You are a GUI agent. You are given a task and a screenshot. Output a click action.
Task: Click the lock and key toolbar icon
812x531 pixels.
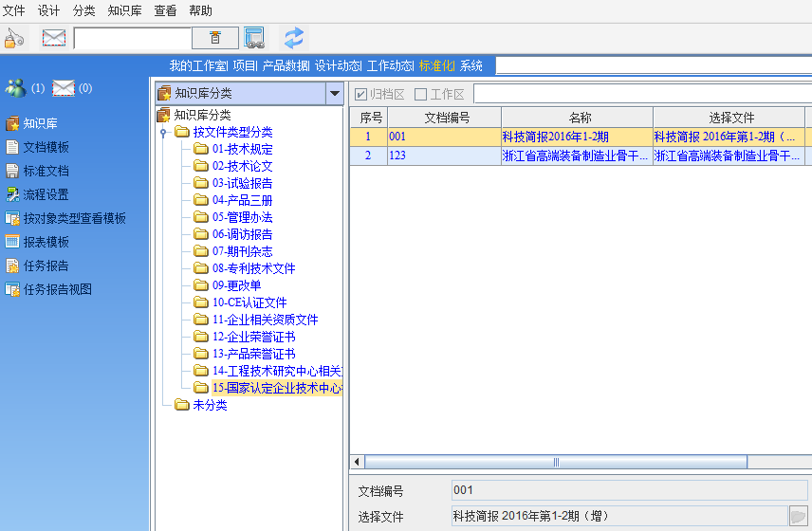pyautogui.click(x=14, y=38)
